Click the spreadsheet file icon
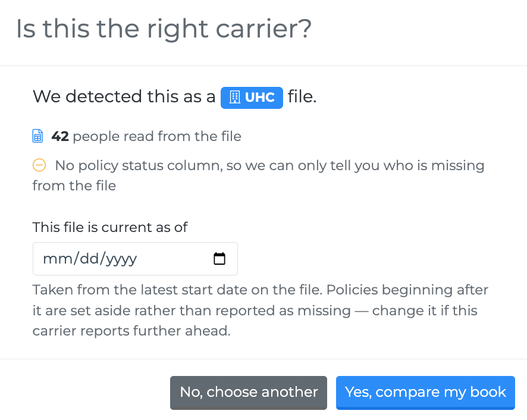This screenshot has width=527, height=420. 37,136
